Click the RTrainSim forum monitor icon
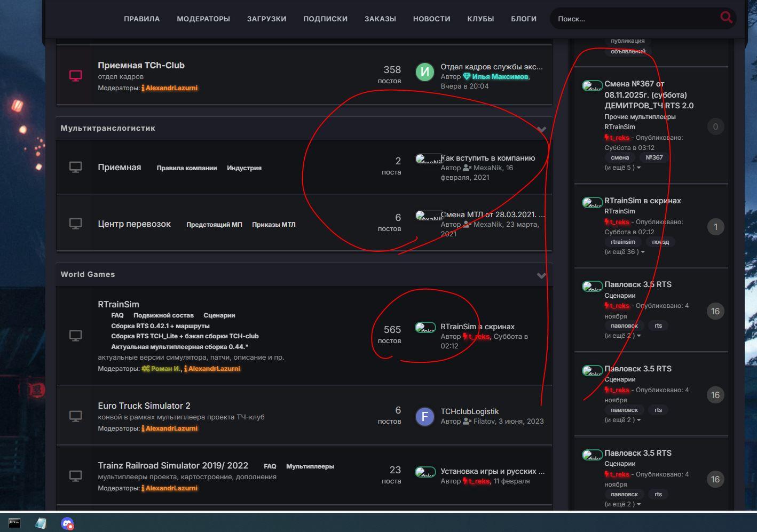757x532 pixels. [x=76, y=336]
